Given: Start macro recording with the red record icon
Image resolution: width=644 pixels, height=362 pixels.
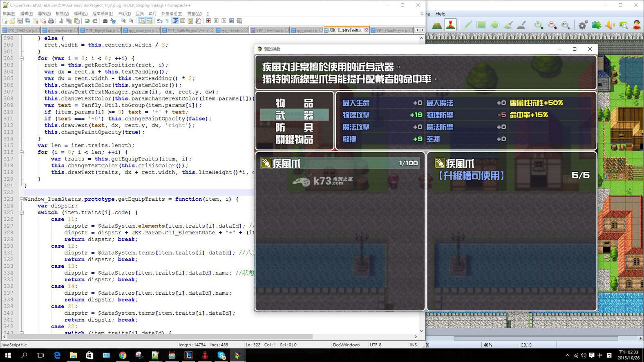Looking at the screenshot, I should 208,21.
